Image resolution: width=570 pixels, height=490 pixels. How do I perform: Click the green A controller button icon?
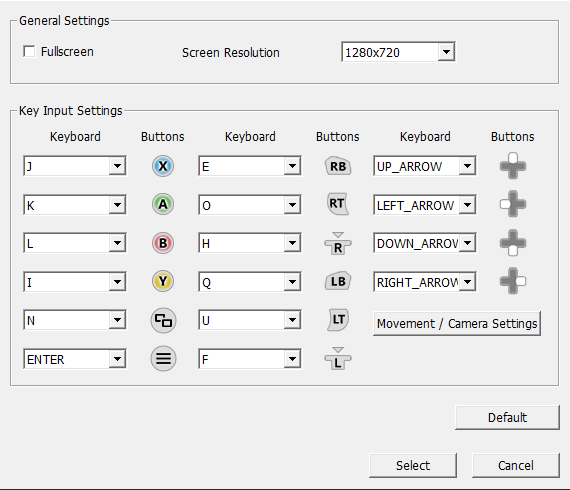point(163,204)
